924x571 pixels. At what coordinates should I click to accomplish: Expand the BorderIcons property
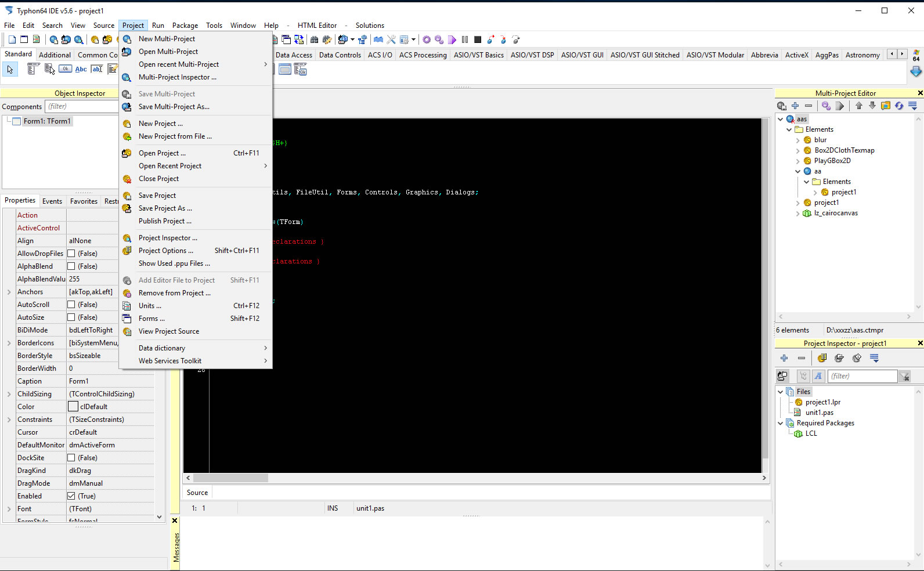click(x=9, y=343)
